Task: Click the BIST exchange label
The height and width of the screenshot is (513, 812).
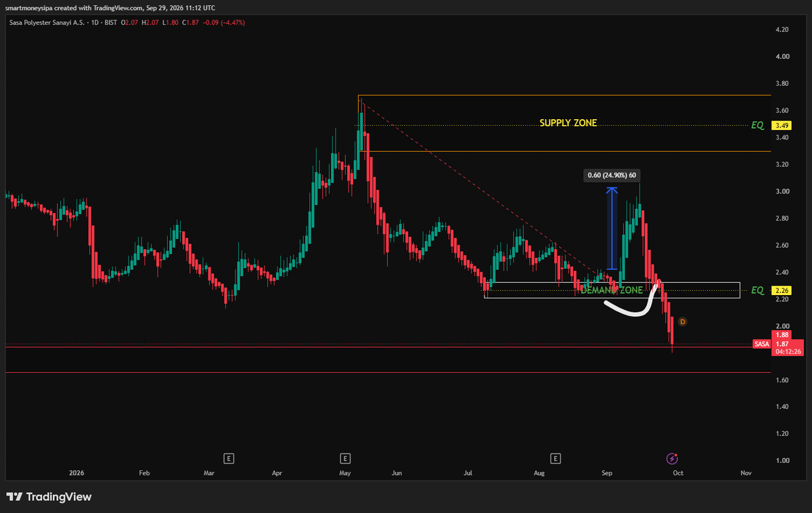Action: coord(110,22)
